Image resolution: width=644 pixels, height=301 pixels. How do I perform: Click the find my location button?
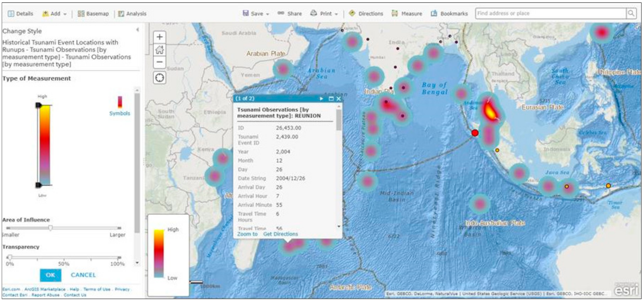160,78
